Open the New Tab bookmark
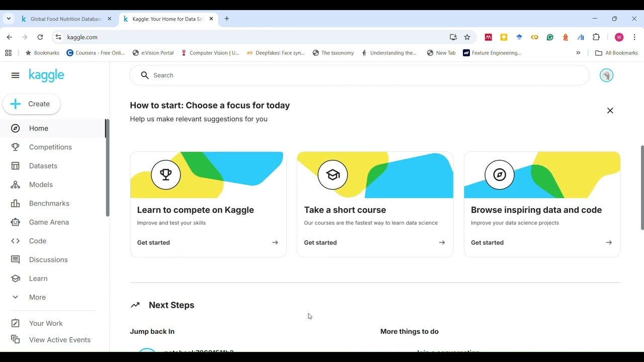Screen dimensions: 644x362 point(441,53)
